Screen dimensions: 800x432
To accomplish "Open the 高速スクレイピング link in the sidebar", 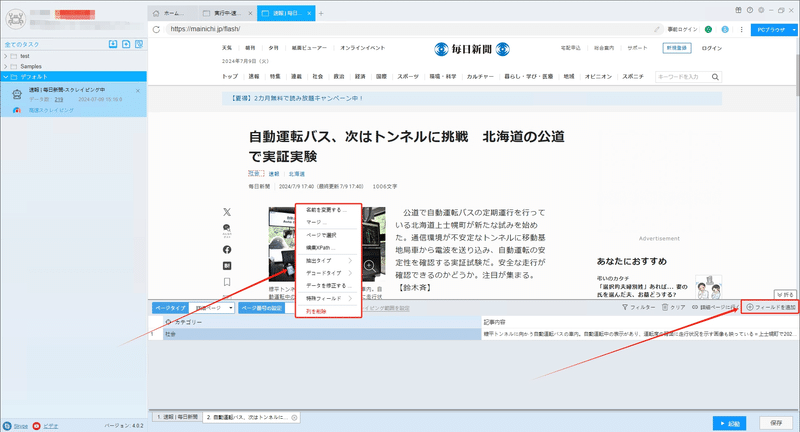I will point(51,110).
